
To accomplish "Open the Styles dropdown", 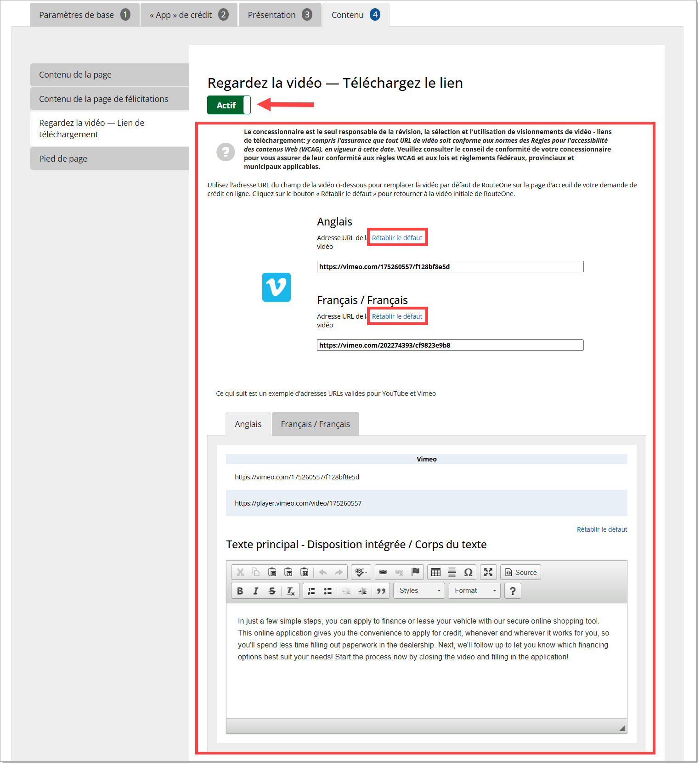I will click(419, 591).
